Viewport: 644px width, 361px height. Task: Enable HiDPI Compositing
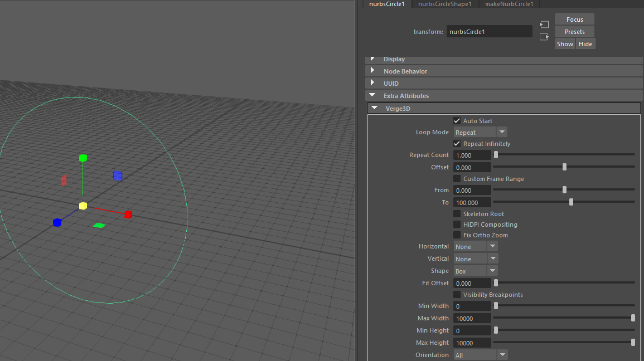click(457, 225)
